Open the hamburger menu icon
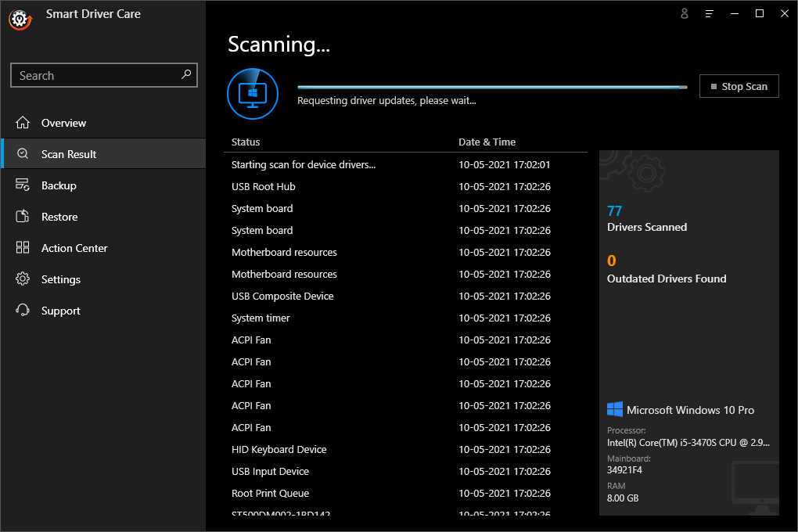Image resolution: width=798 pixels, height=532 pixels. (710, 13)
